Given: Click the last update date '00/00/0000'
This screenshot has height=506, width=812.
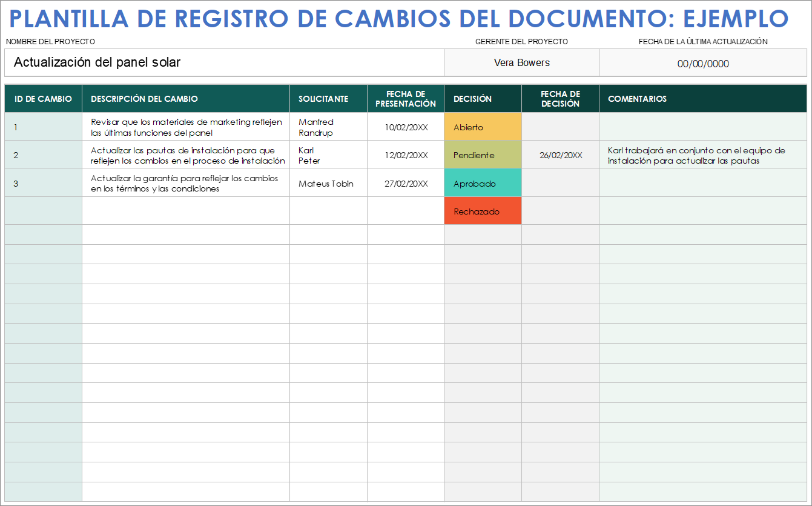Looking at the screenshot, I should click(703, 64).
